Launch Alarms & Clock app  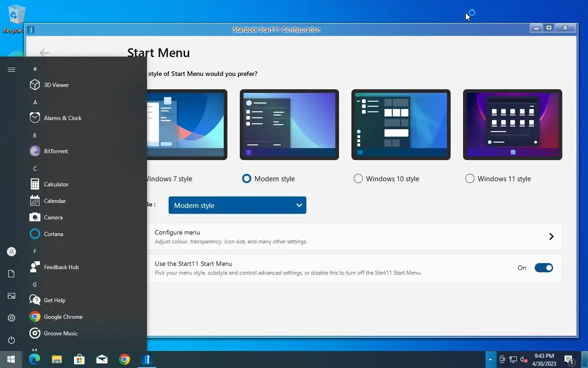pos(86,118)
